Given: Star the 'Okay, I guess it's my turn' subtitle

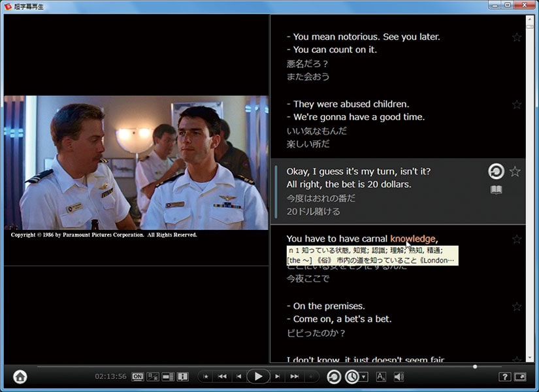Looking at the screenshot, I should [x=515, y=171].
